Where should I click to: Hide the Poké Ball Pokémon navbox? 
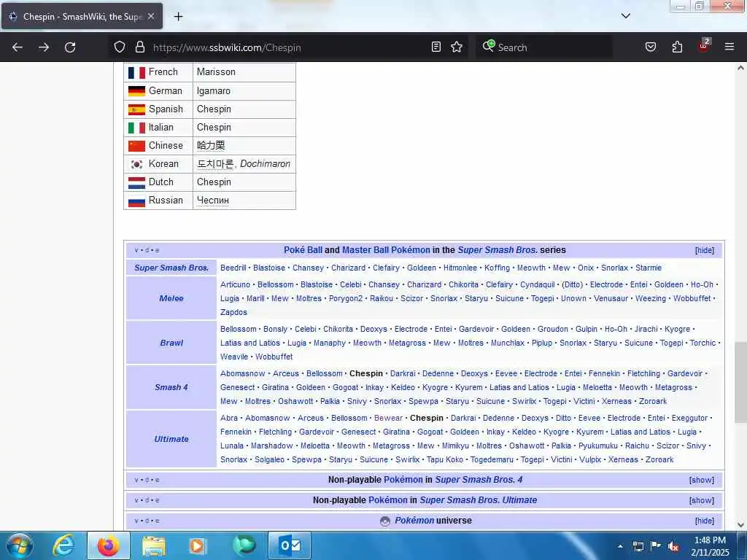(704, 251)
